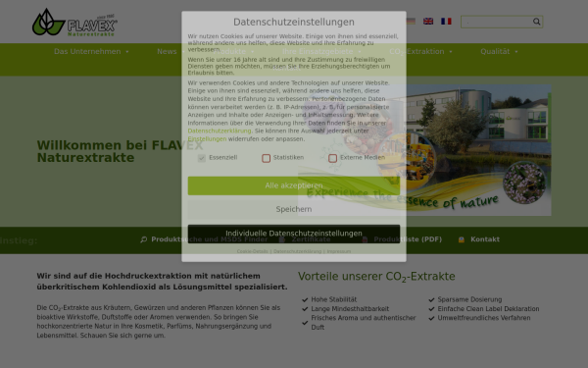The height and width of the screenshot is (368, 588).
Task: Open the Produktliste (PDF) link
Action: point(408,239)
